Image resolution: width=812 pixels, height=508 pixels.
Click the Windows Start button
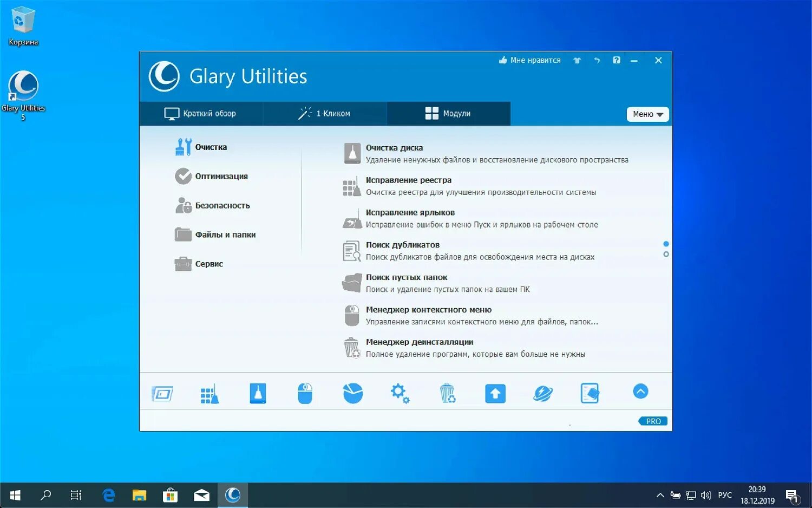(x=15, y=495)
